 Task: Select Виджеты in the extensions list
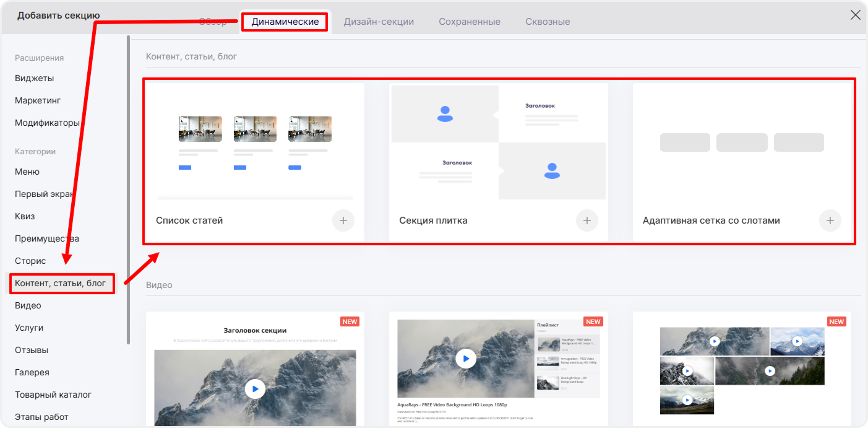point(35,78)
